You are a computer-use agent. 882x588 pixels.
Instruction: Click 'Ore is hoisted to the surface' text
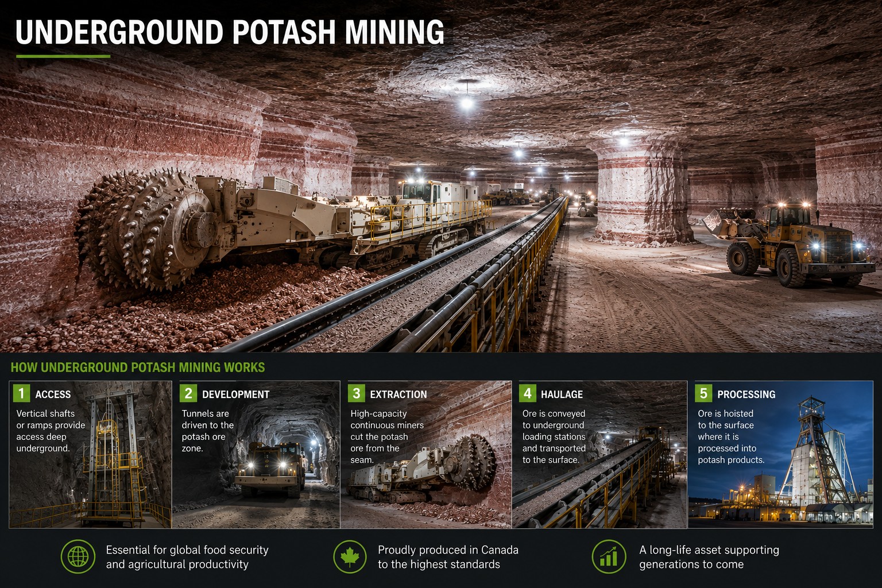[731, 436]
